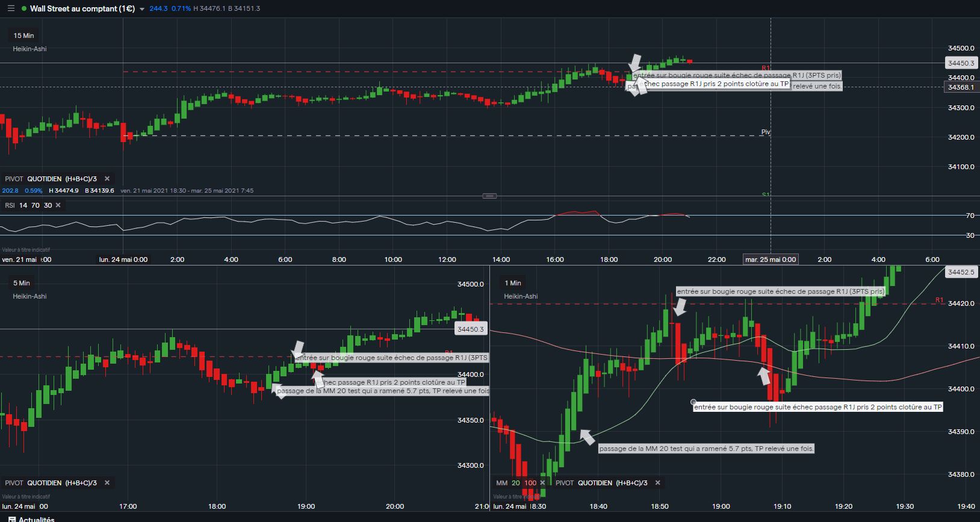Click the mar. 25 mai 0:00 time marker

coord(771,259)
